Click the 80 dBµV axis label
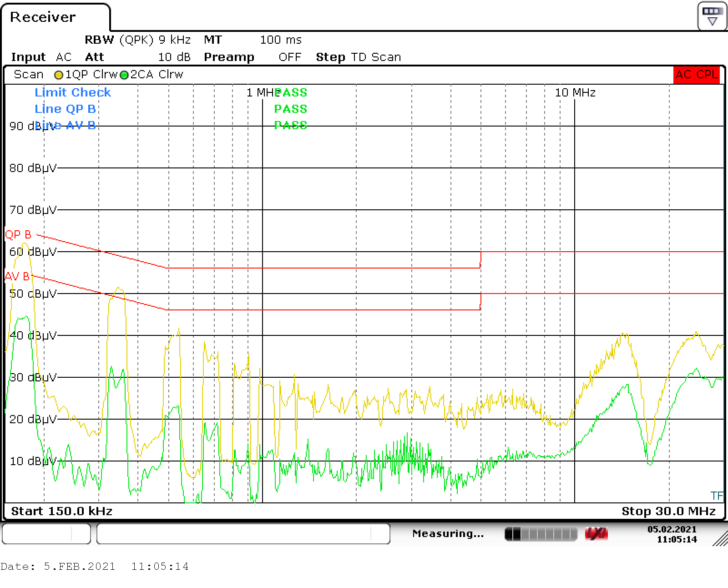The image size is (728, 588). (33, 168)
